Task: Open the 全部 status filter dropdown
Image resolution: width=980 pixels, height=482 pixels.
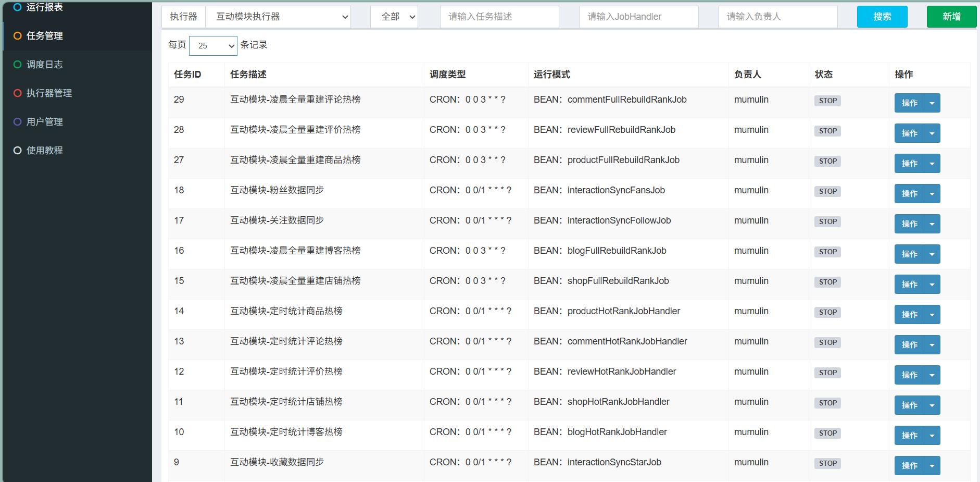Action: click(x=394, y=17)
